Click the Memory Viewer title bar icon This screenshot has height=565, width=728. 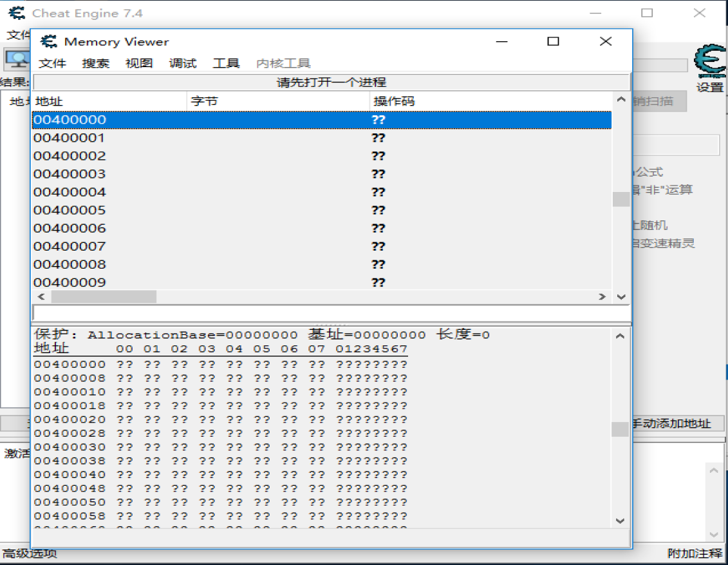pyautogui.click(x=48, y=41)
